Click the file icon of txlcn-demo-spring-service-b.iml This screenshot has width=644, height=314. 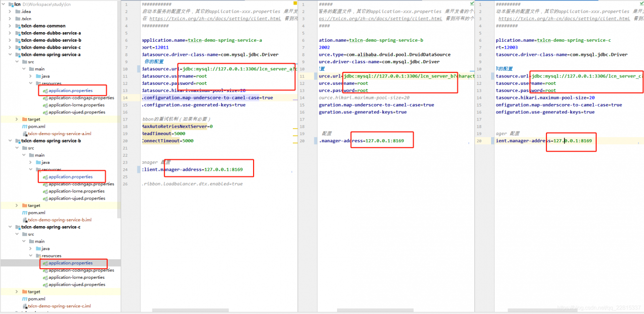click(24, 220)
